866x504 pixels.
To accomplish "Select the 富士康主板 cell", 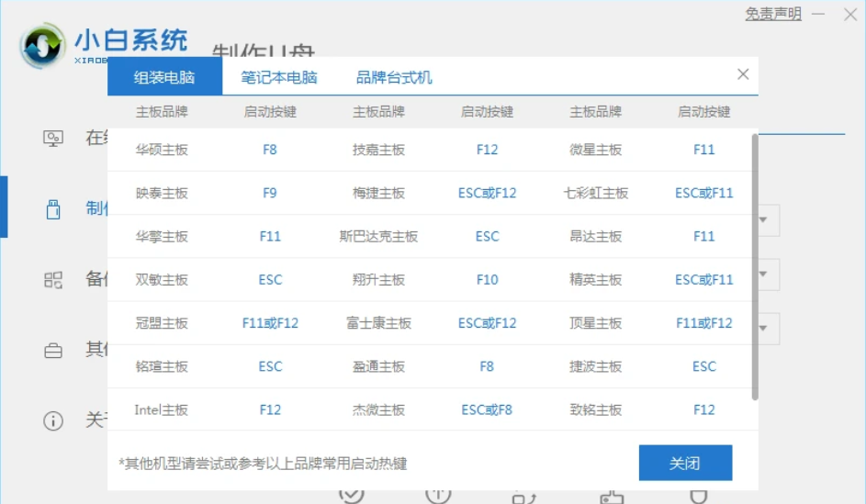I will [379, 323].
